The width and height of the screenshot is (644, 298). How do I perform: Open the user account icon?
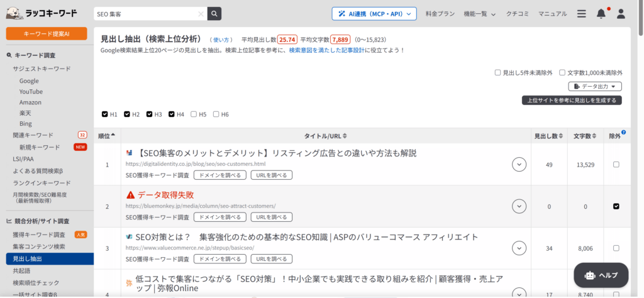click(x=621, y=14)
